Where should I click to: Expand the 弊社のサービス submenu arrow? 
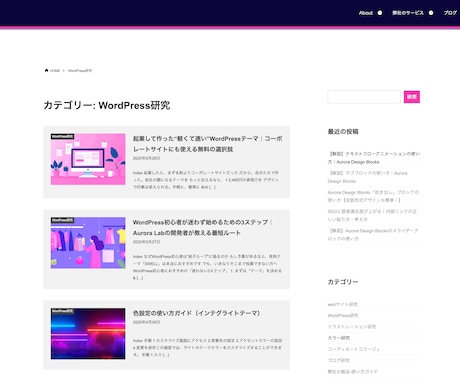[431, 13]
